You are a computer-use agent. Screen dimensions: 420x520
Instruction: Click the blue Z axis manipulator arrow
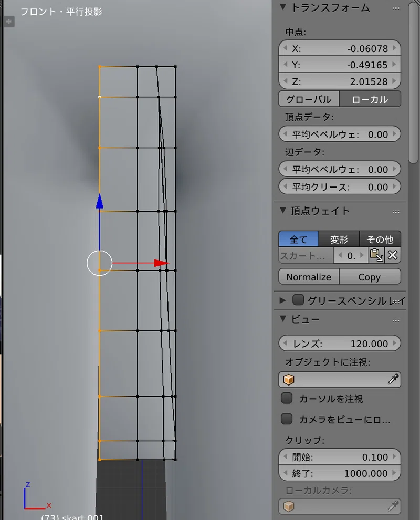click(99, 201)
